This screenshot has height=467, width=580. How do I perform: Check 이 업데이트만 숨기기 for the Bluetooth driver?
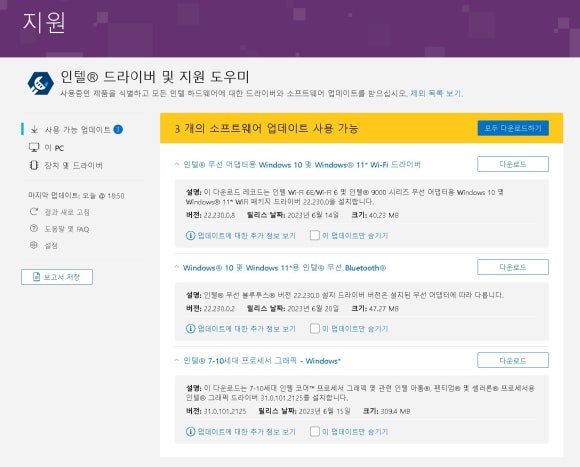[315, 328]
